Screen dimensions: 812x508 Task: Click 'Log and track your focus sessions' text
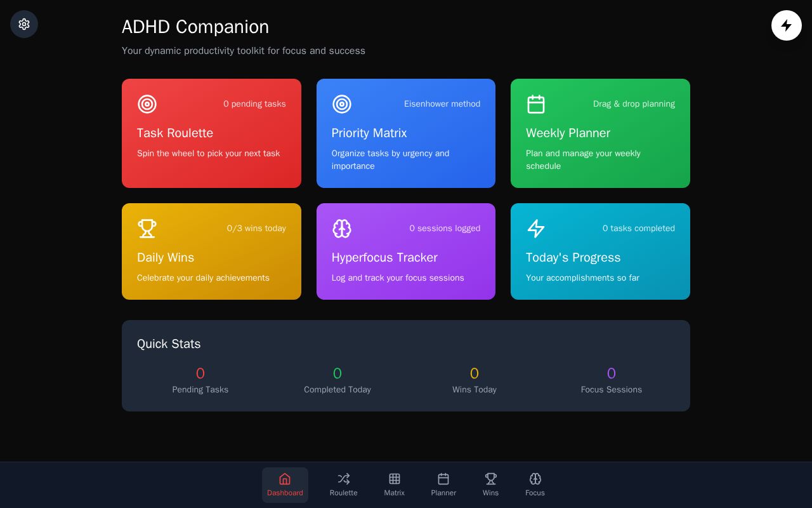tap(398, 278)
